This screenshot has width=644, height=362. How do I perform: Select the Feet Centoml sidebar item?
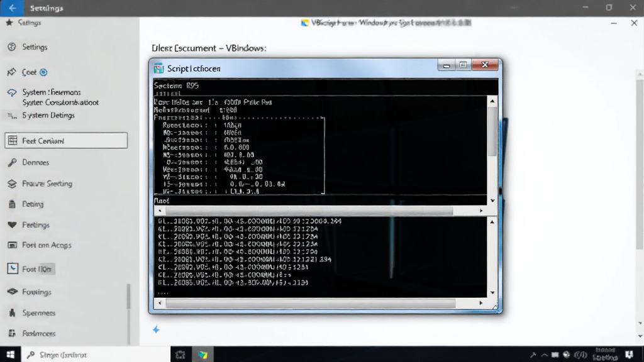click(66, 141)
